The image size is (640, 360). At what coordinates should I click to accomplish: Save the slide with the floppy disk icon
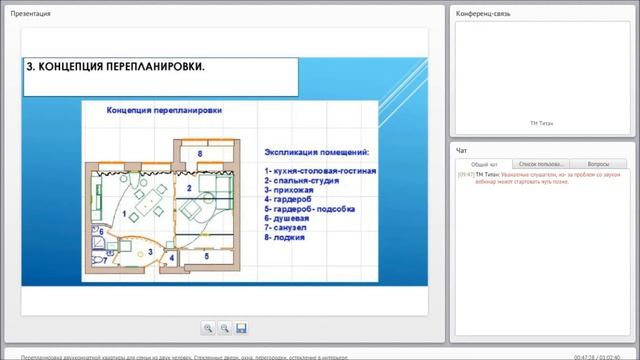pyautogui.click(x=241, y=328)
